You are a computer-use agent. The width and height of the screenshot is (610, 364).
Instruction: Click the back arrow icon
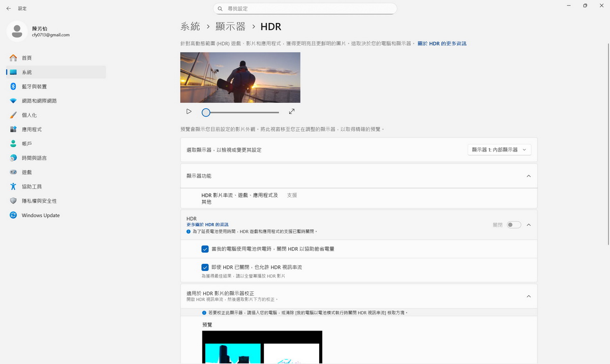(9, 9)
